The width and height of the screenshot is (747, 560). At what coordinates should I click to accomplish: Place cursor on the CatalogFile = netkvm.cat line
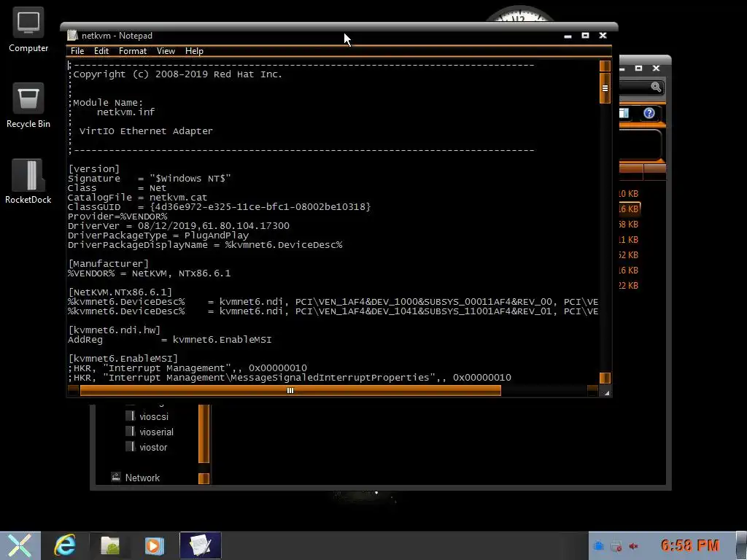[138, 197]
